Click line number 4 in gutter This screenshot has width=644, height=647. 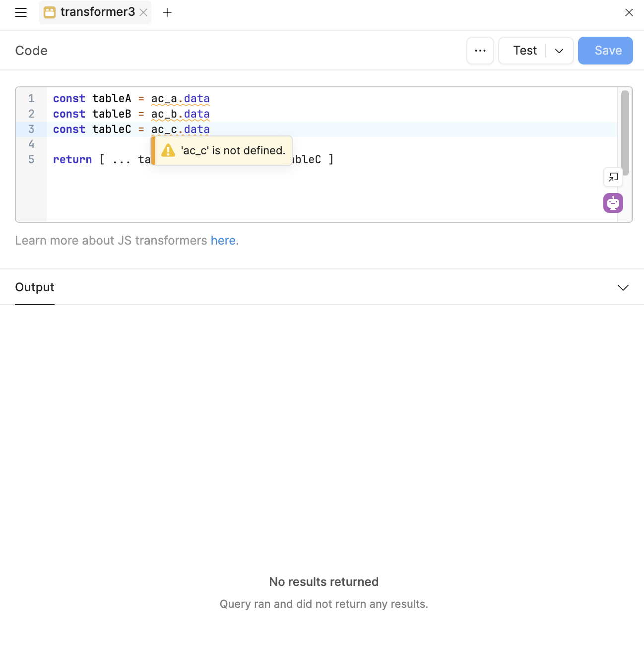(x=31, y=144)
